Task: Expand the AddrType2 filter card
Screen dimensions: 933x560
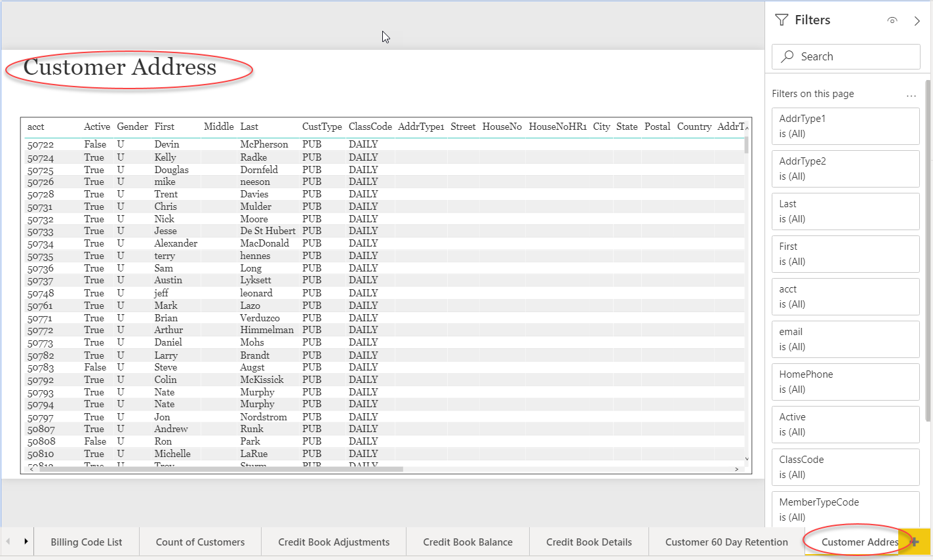Action: click(846, 169)
